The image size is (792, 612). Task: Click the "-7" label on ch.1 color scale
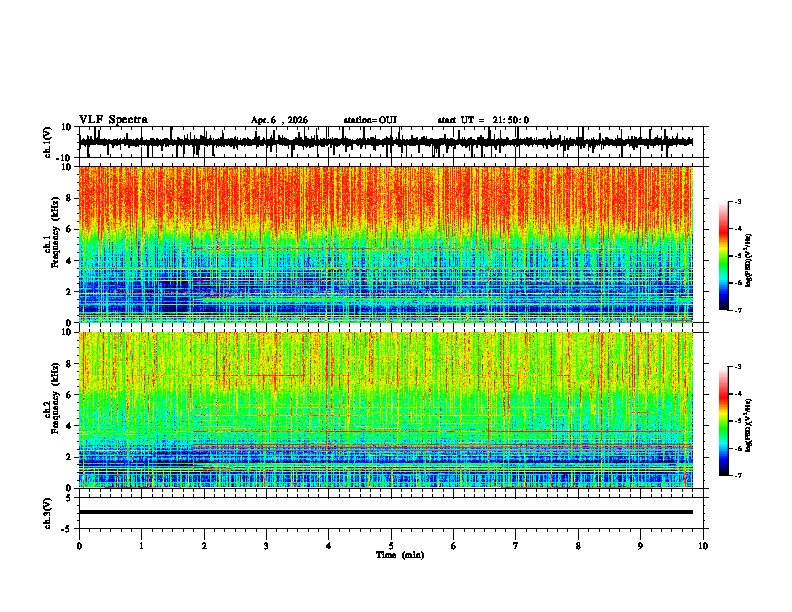(x=738, y=310)
